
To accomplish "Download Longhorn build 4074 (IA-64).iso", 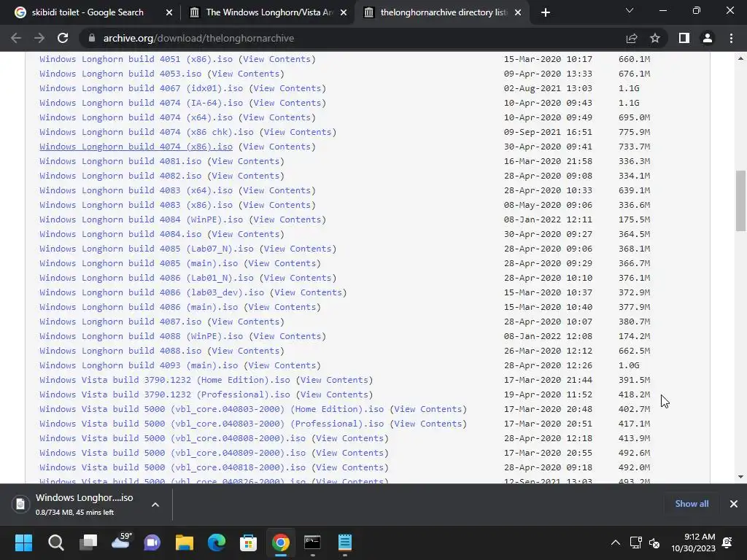I will click(x=141, y=103).
